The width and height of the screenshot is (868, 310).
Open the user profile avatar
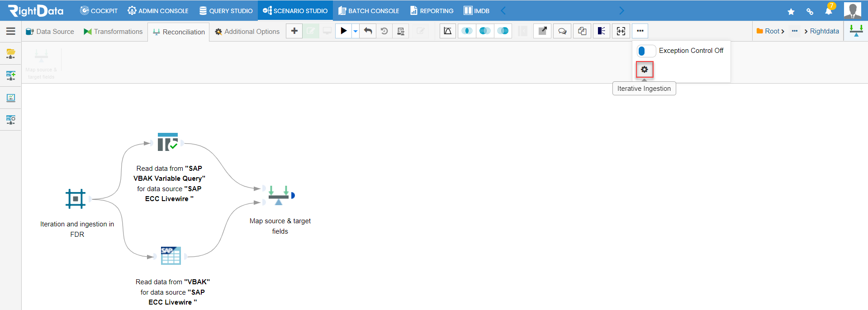[853, 10]
